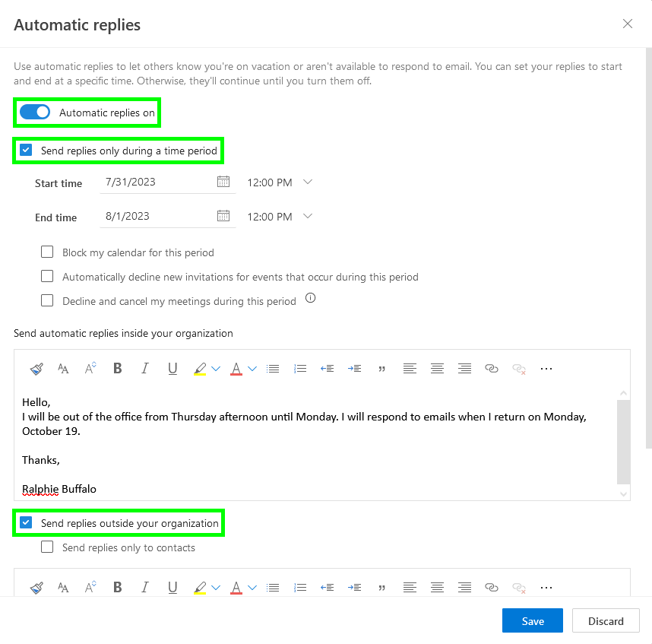The width and height of the screenshot is (652, 644).
Task: Enable Send replies only to contacts
Action: pos(47,547)
